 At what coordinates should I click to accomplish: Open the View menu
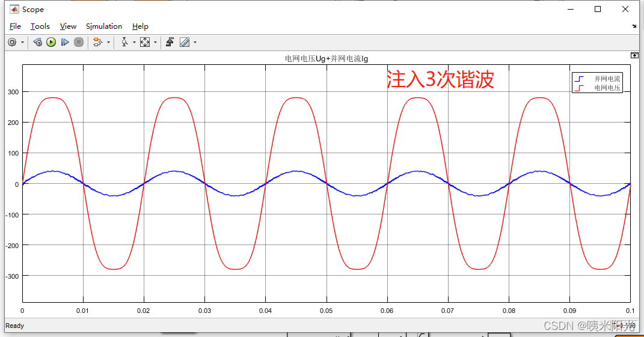[68, 26]
